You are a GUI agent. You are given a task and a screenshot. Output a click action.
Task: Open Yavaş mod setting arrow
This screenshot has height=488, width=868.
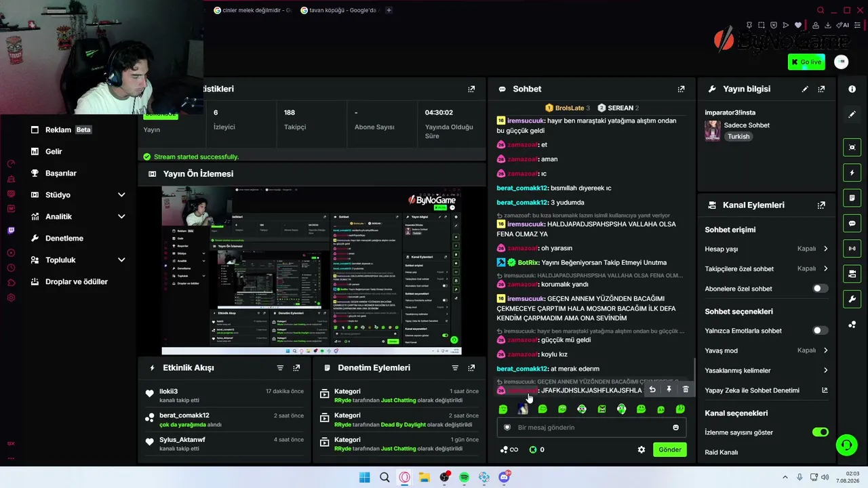[x=825, y=350]
